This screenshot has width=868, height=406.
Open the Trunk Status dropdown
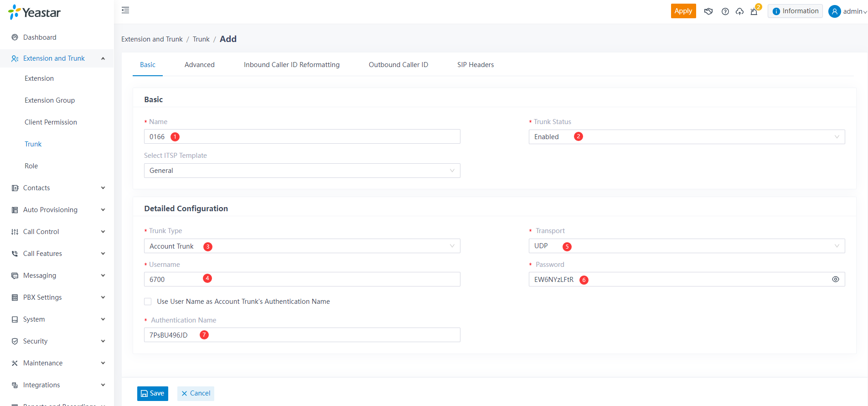687,137
